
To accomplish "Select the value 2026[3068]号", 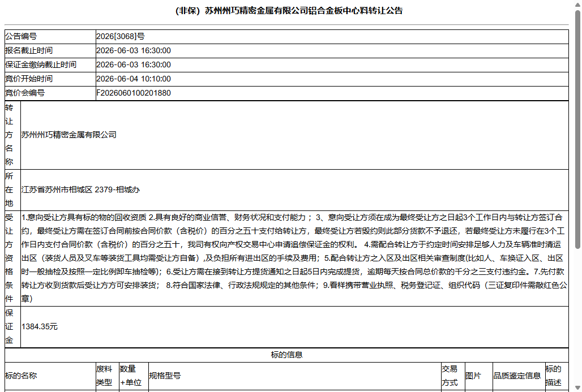I will point(120,37).
